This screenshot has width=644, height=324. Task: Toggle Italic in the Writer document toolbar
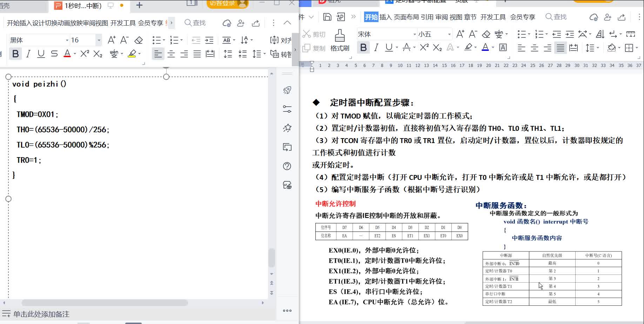pyautogui.click(x=376, y=47)
